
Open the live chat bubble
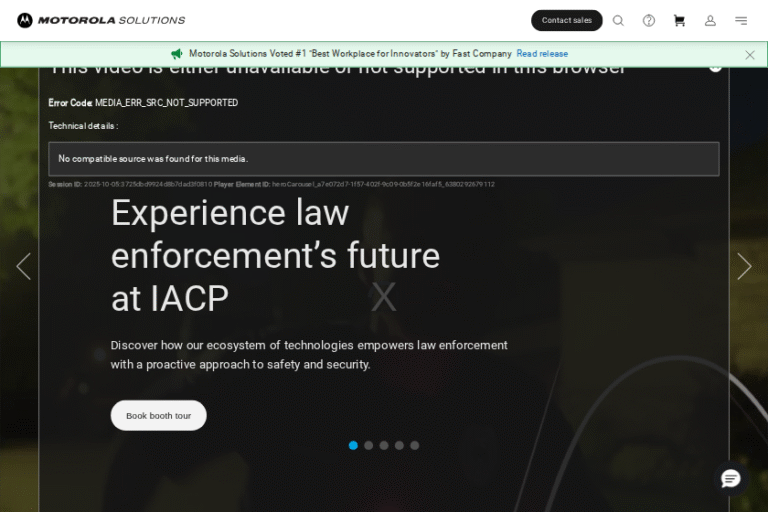731,478
